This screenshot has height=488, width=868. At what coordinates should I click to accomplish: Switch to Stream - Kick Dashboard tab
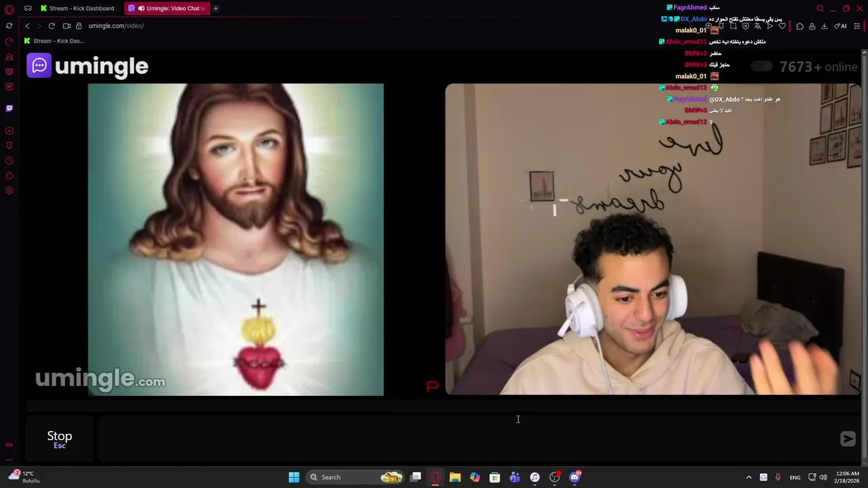coord(77,8)
